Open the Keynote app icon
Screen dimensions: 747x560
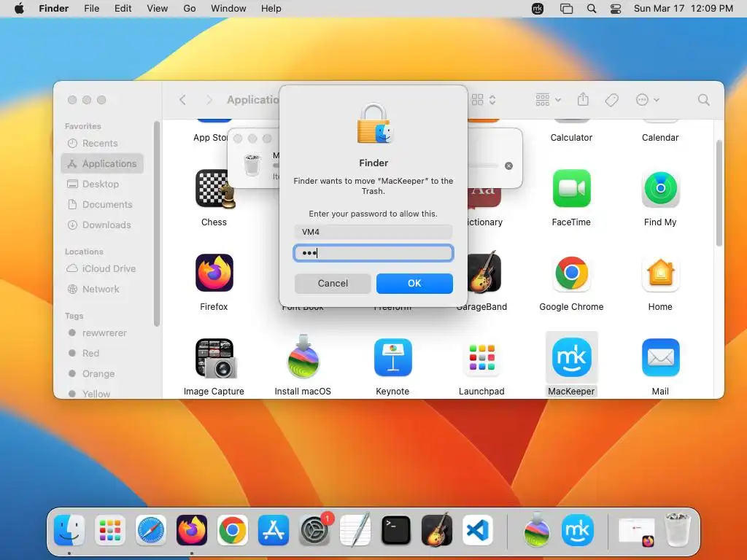click(392, 357)
